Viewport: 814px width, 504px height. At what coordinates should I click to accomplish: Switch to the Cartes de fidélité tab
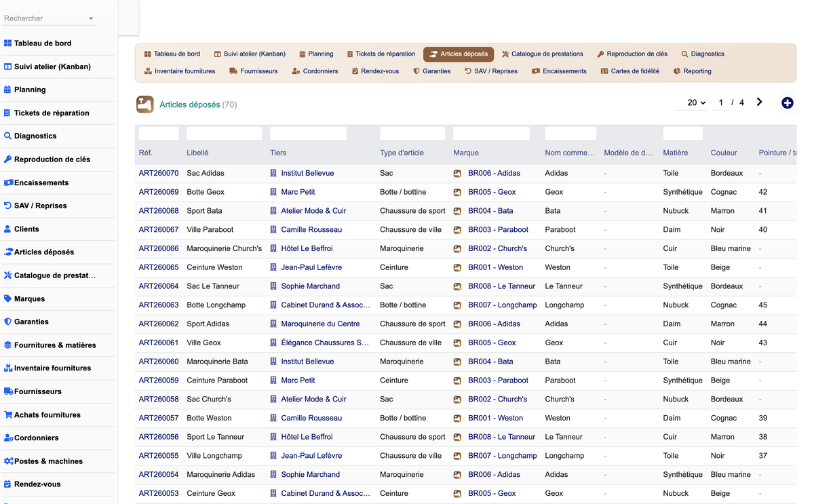(629, 71)
